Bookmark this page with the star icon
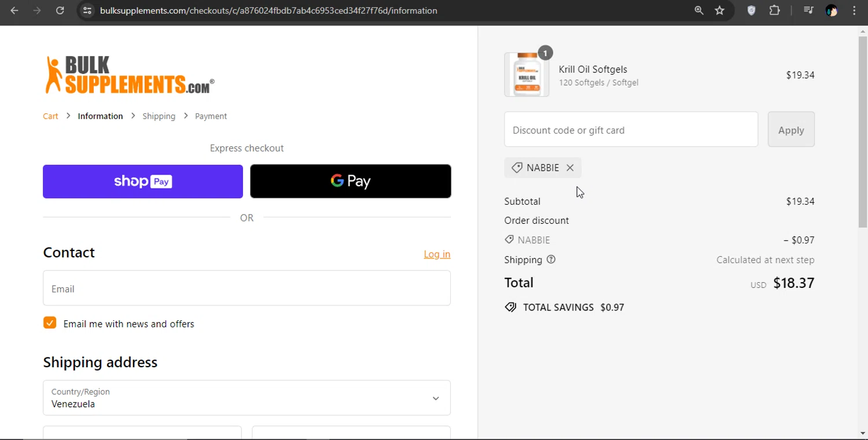Image resolution: width=868 pixels, height=440 pixels. [x=720, y=10]
